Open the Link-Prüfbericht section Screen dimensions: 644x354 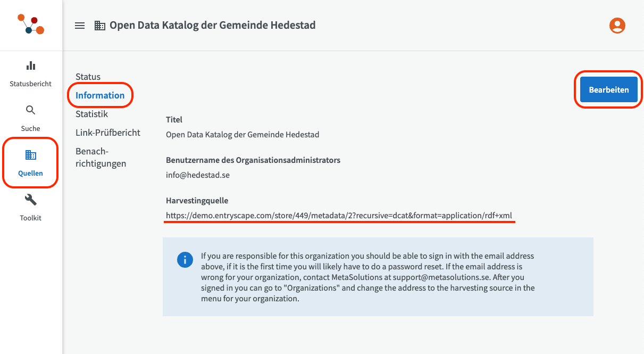108,133
